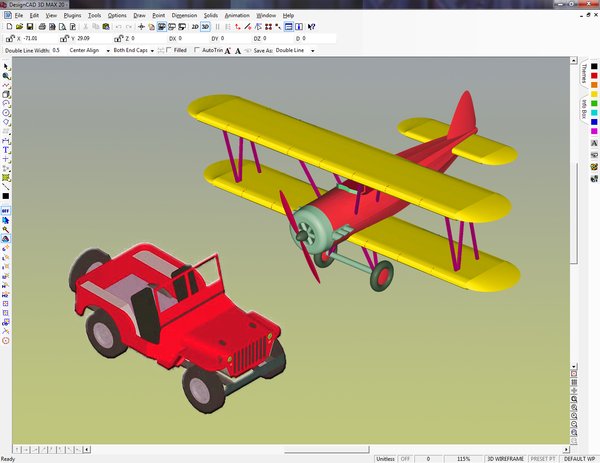Open the Plugins menu
This screenshot has height=463, width=600.
72,16
